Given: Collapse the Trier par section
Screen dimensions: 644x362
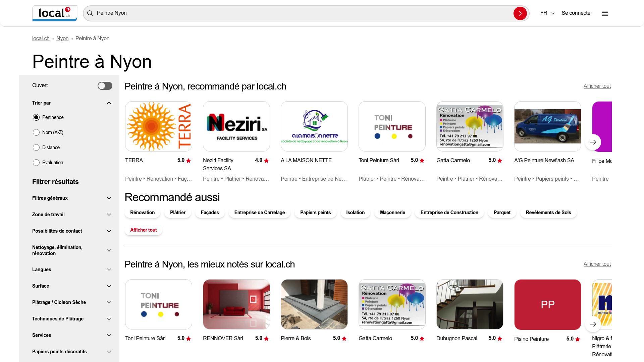Looking at the screenshot, I should (x=108, y=103).
